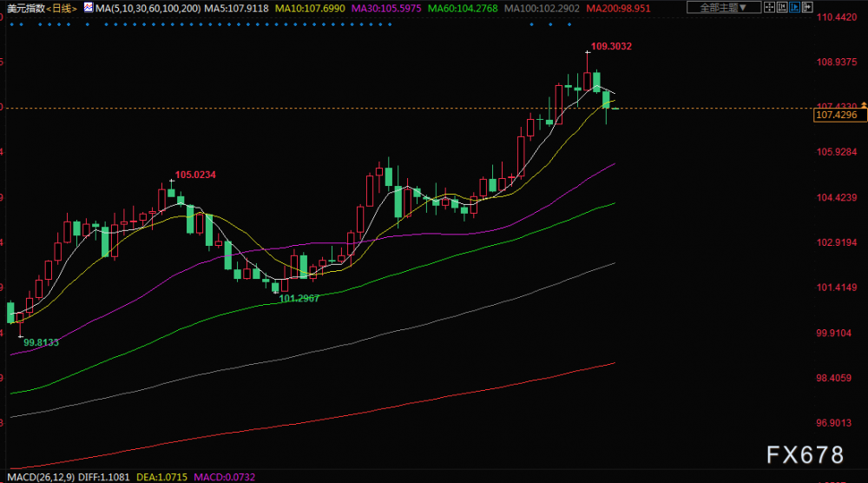This screenshot has height=483, width=868.
Task: Click the 99.8133 low price marker
Action: click(x=41, y=343)
